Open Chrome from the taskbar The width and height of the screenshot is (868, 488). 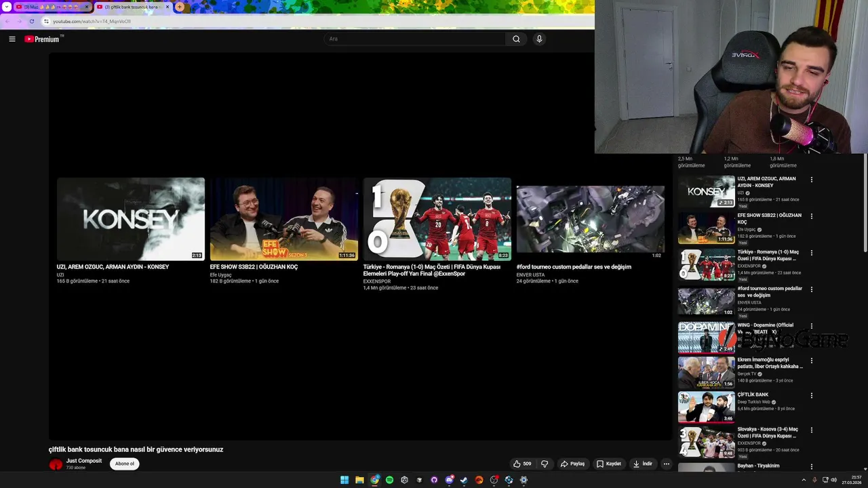pos(374,480)
